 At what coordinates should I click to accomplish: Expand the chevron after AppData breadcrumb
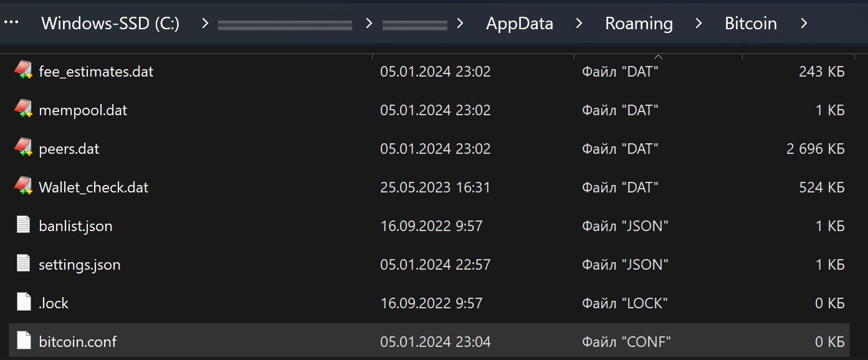pyautogui.click(x=578, y=23)
